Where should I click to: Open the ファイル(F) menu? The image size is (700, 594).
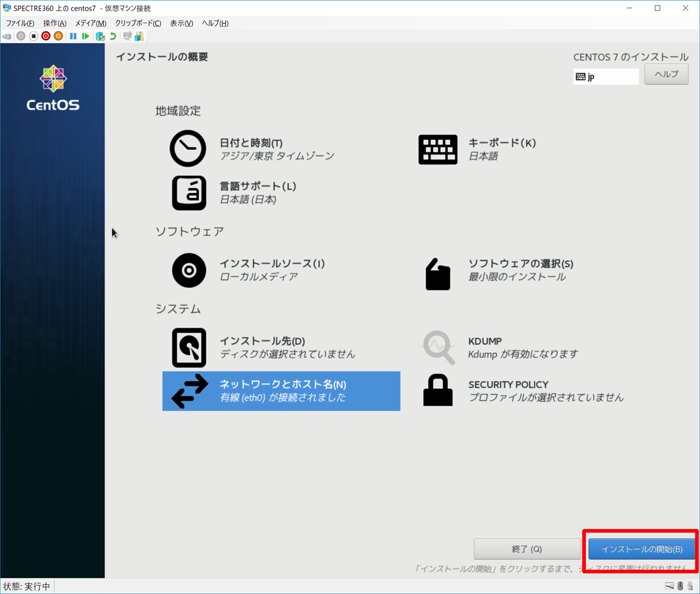point(20,23)
